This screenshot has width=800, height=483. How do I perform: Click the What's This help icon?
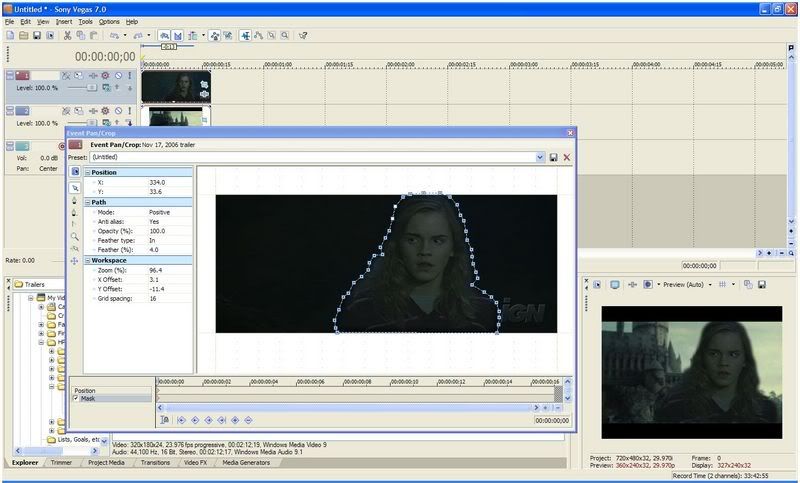(303, 35)
